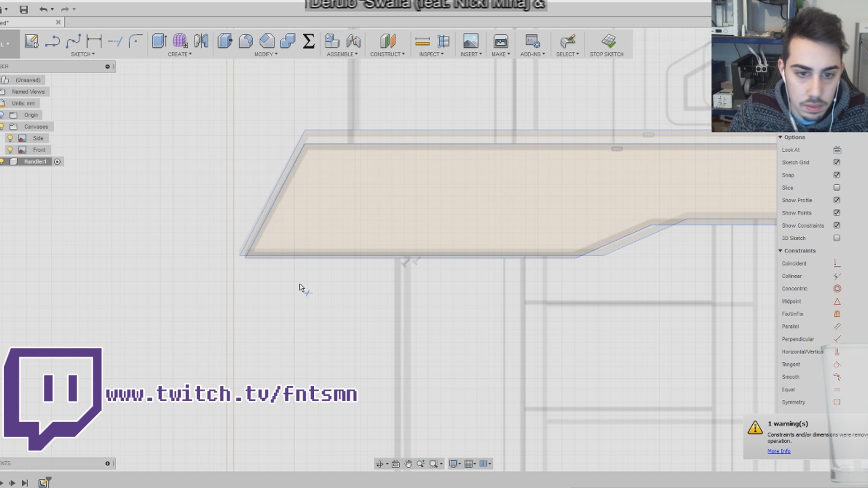Click the Create Sketch tool icon
This screenshot has width=868, height=488.
(31, 41)
